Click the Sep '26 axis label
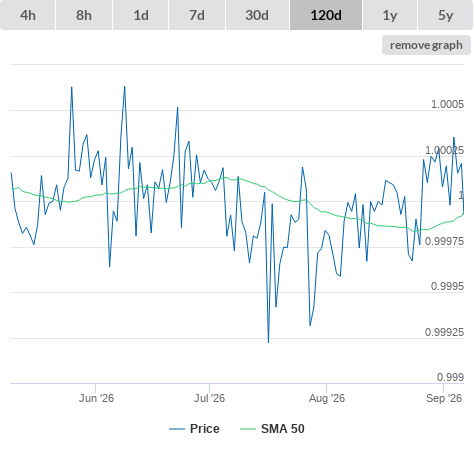Image resolution: width=474 pixels, height=455 pixels. pos(444,398)
